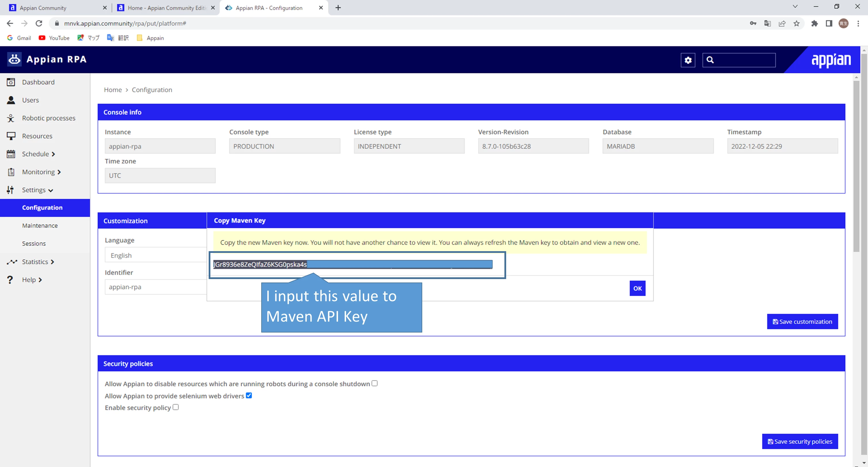
Task: Click the browser address bar URL
Action: 125,23
